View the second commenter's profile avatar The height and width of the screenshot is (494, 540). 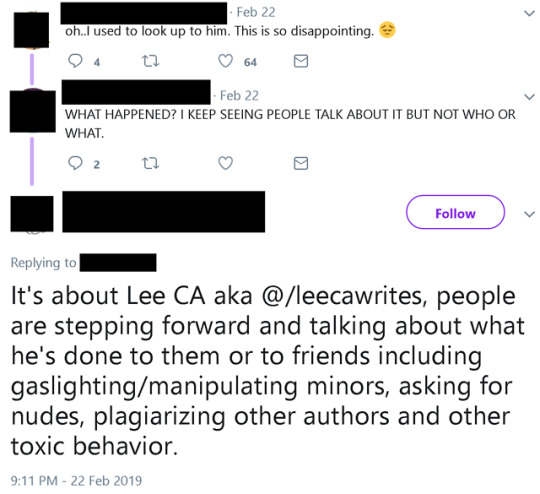point(33,111)
